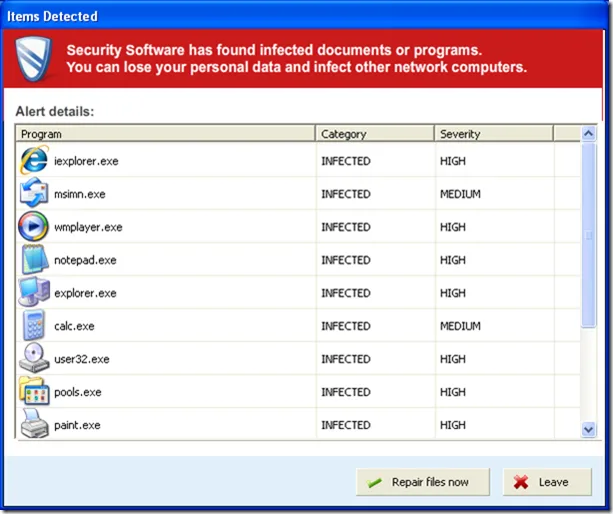
Task: Select the msimn.exe mail icon
Action: (x=33, y=194)
